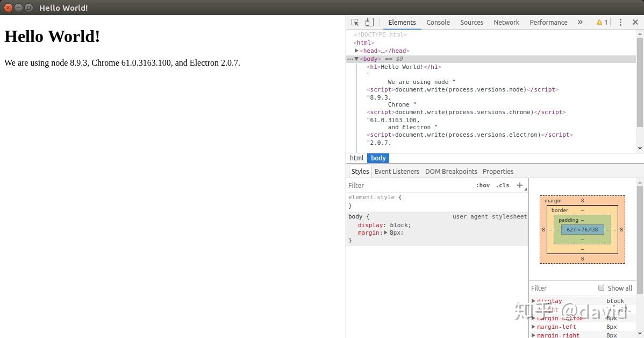Image resolution: width=644 pixels, height=338 pixels.
Task: Switch to the Console tab
Action: point(438,22)
